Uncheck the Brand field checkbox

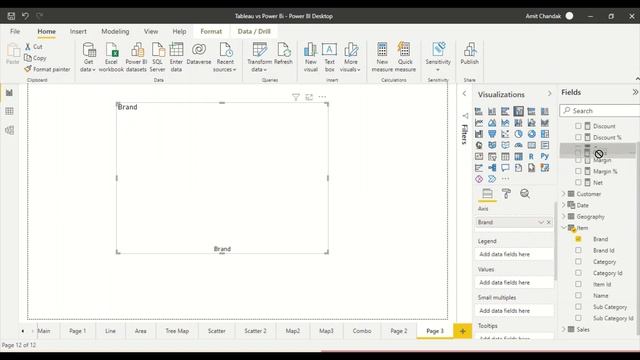[578, 239]
